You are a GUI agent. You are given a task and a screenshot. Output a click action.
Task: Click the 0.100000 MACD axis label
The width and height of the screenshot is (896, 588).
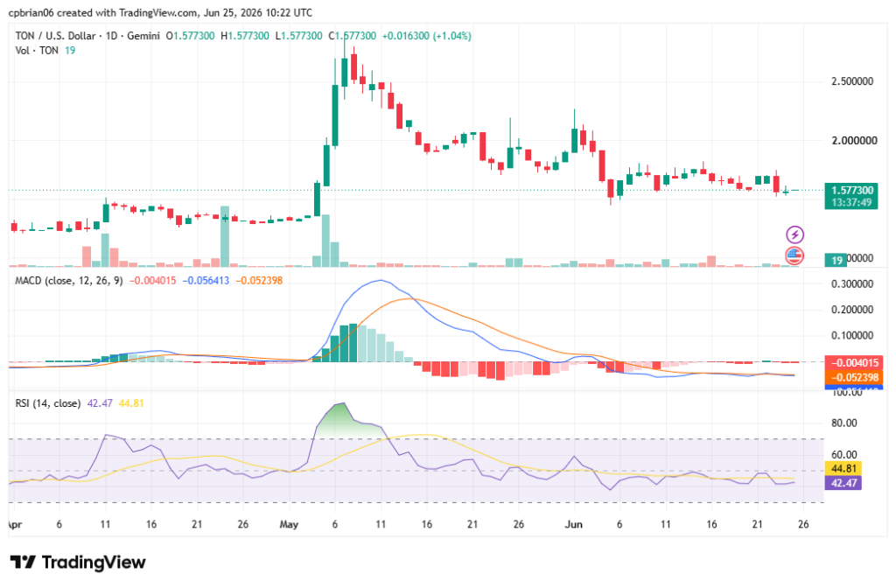[x=852, y=335]
